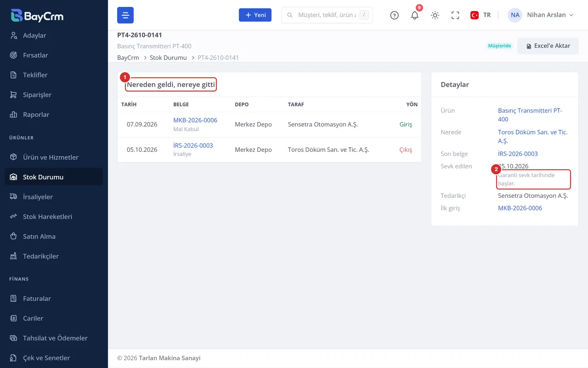The height and width of the screenshot is (368, 588).
Task: Open the İlk giriş MKB-2026-0006 link
Action: [520, 208]
